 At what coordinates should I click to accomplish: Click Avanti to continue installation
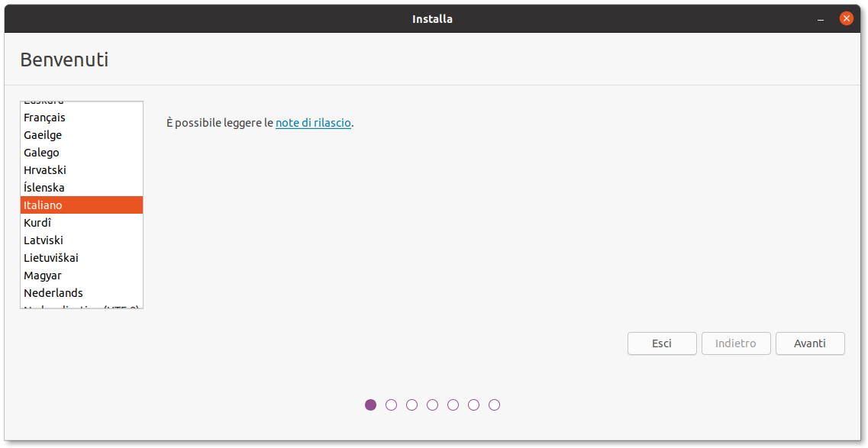(809, 343)
